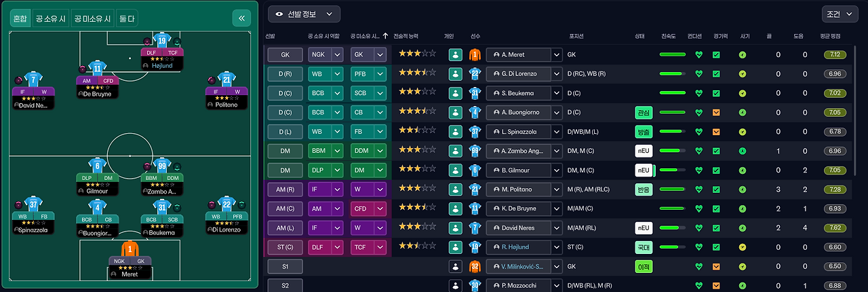Expand player selector arrow next to M. Politano
868x292 pixels.
[557, 189]
